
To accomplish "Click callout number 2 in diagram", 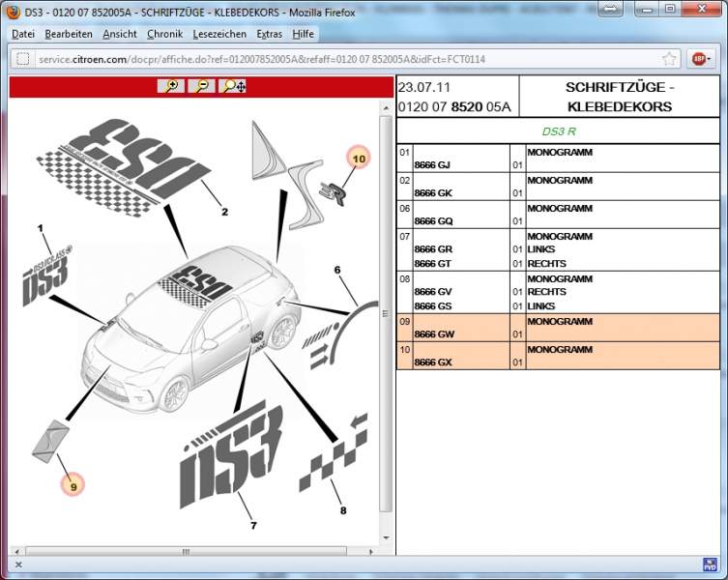I will [x=224, y=212].
